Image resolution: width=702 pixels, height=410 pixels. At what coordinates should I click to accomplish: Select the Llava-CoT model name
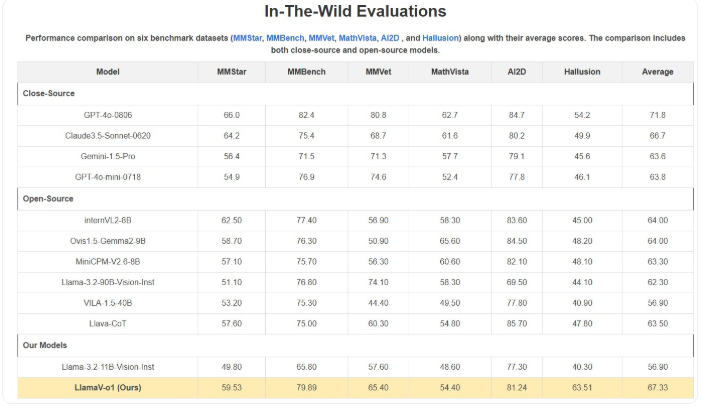[107, 324]
